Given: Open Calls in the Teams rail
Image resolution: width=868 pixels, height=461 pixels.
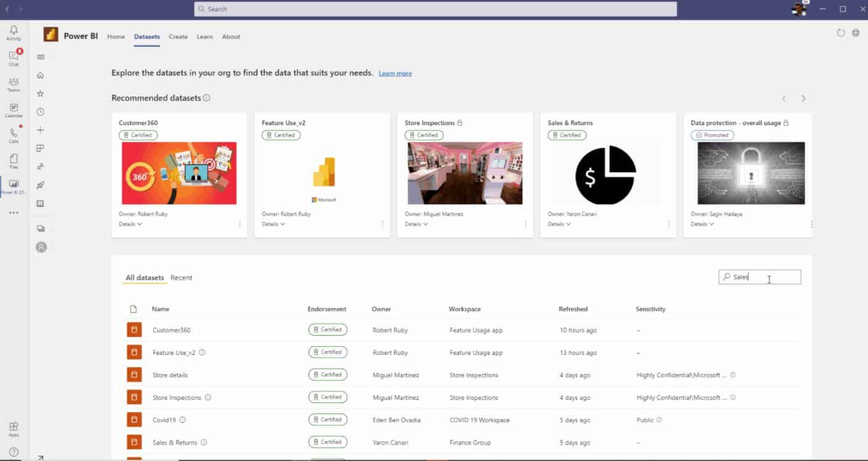Looking at the screenshot, I should click(14, 136).
